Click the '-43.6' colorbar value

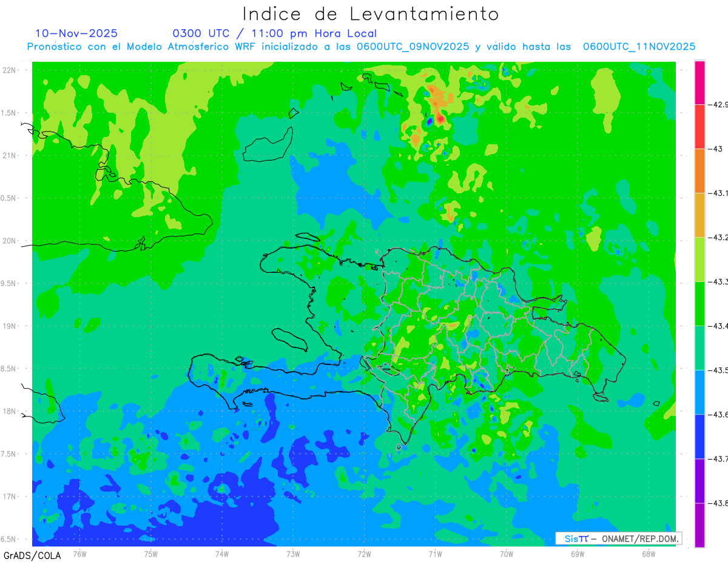tap(718, 415)
